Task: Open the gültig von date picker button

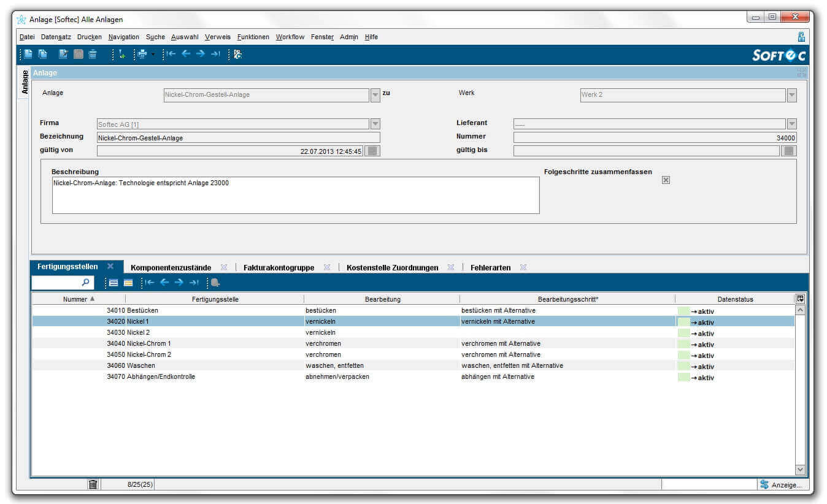Action: [x=372, y=150]
